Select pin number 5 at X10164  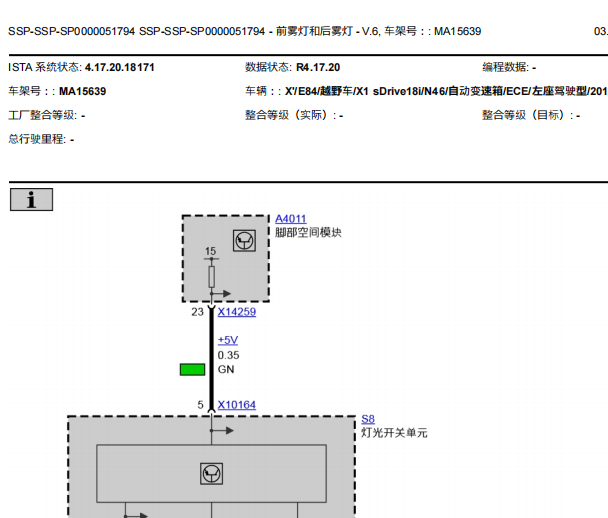tap(200, 405)
